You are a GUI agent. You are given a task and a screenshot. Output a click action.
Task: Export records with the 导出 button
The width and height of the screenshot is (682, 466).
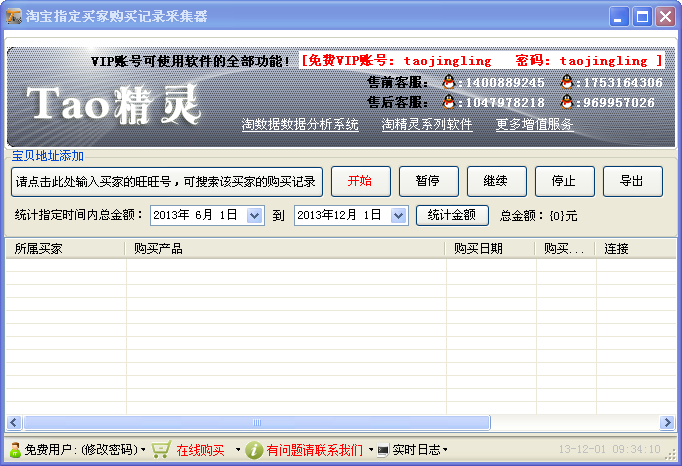tap(632, 181)
